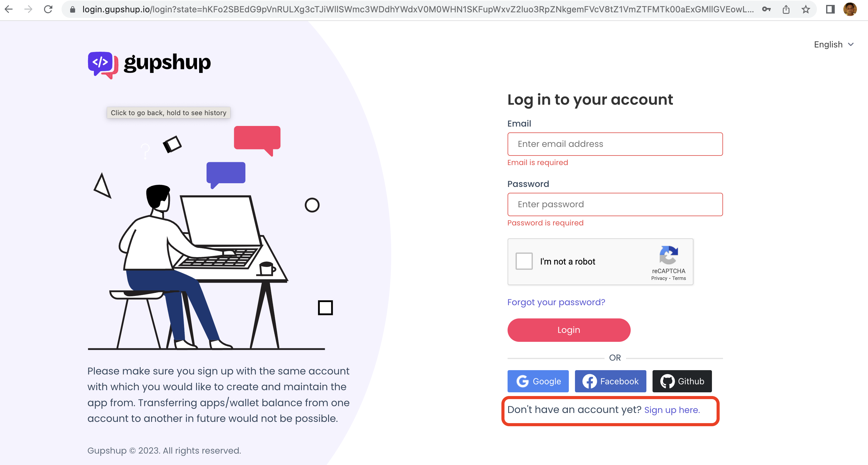This screenshot has height=465, width=868.
Task: Click the Gupshup logo icon
Action: point(101,63)
